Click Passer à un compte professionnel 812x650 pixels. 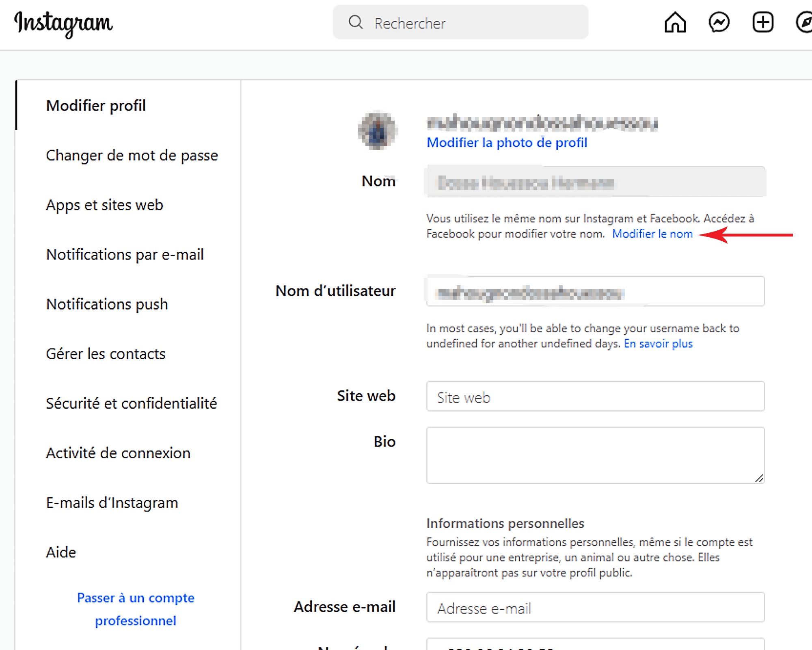(x=136, y=609)
